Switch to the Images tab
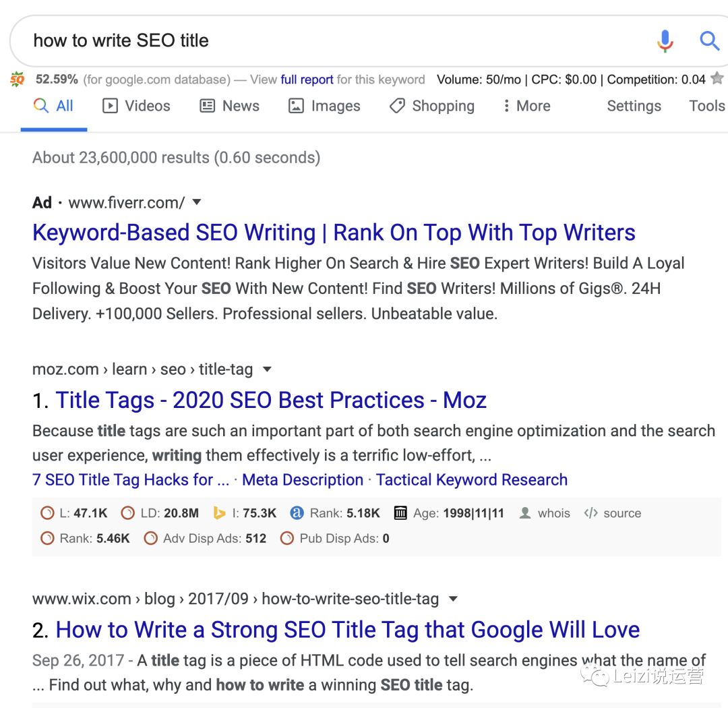 pos(324,106)
